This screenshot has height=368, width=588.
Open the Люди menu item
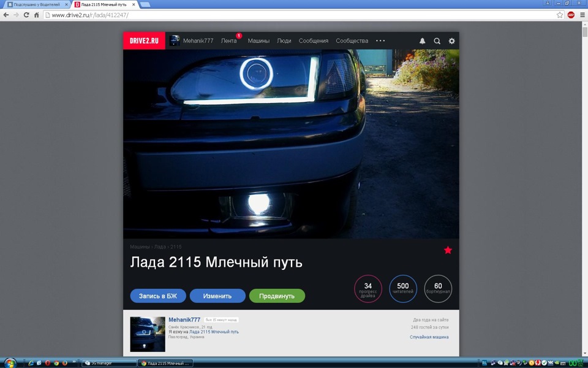click(x=284, y=41)
